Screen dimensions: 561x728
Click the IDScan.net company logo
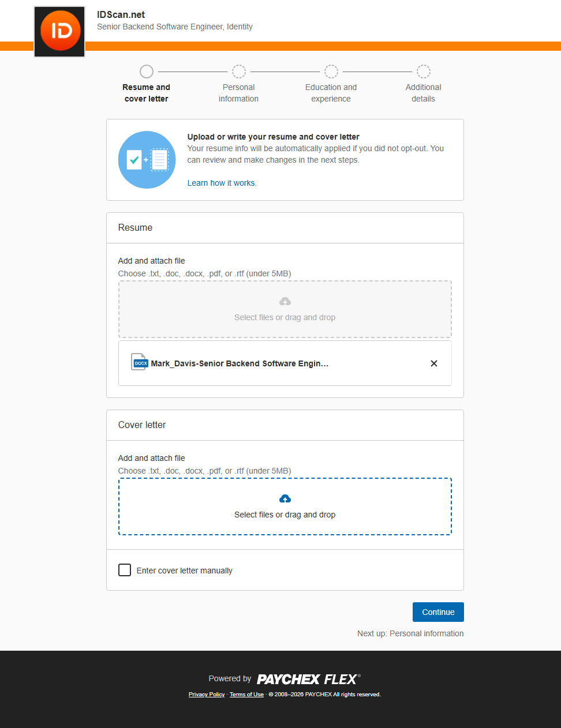[x=59, y=32]
